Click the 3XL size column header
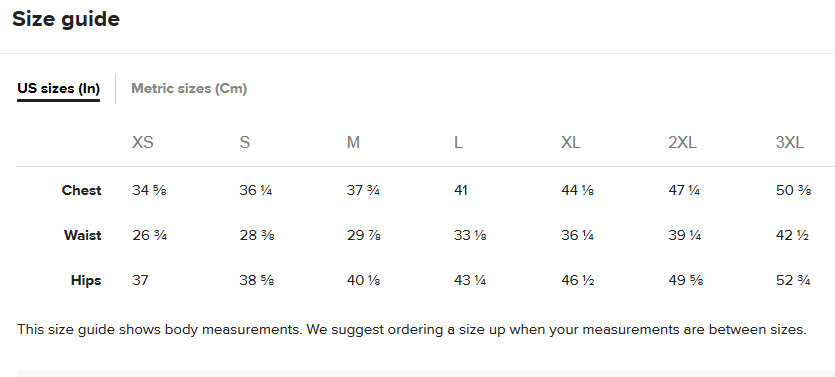Screen dimensions: 835x377 coord(790,143)
